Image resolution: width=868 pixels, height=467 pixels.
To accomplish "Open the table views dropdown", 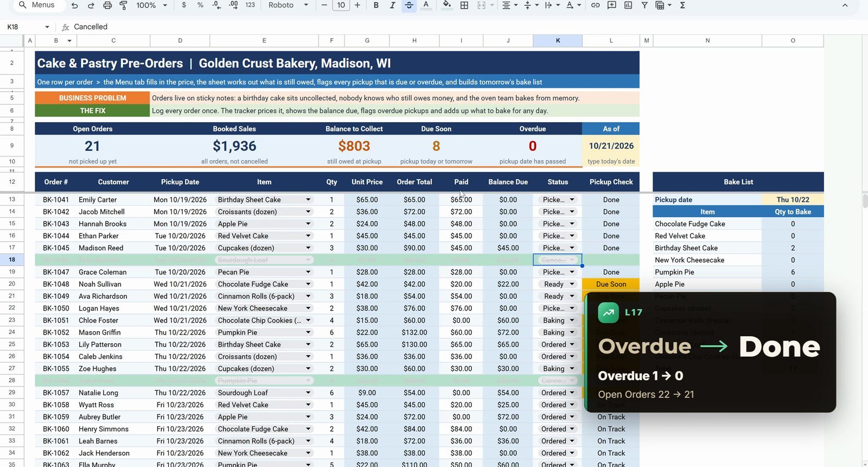I will coord(663,5).
